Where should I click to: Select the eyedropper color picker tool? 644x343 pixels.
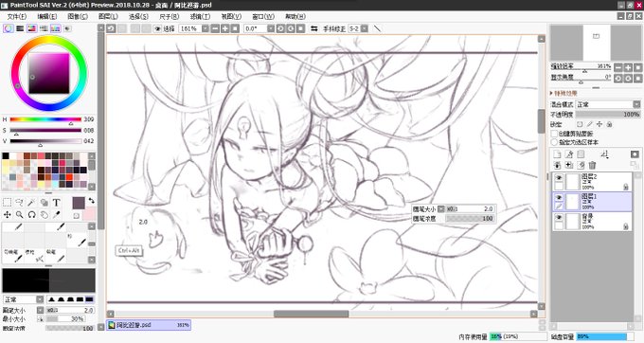coord(56,214)
